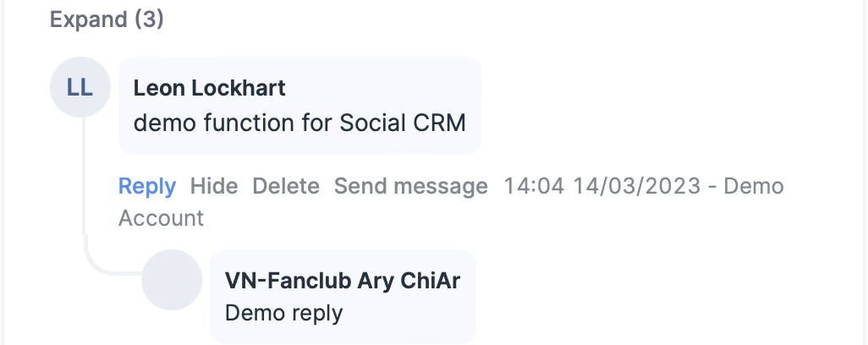Screen dimensions: 868x345
Task: Expand the 3 hidden comments
Action: click(106, 19)
